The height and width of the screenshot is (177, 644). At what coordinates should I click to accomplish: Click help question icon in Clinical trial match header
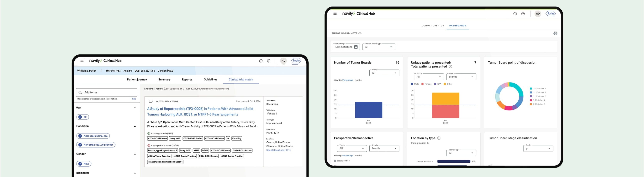click(269, 61)
